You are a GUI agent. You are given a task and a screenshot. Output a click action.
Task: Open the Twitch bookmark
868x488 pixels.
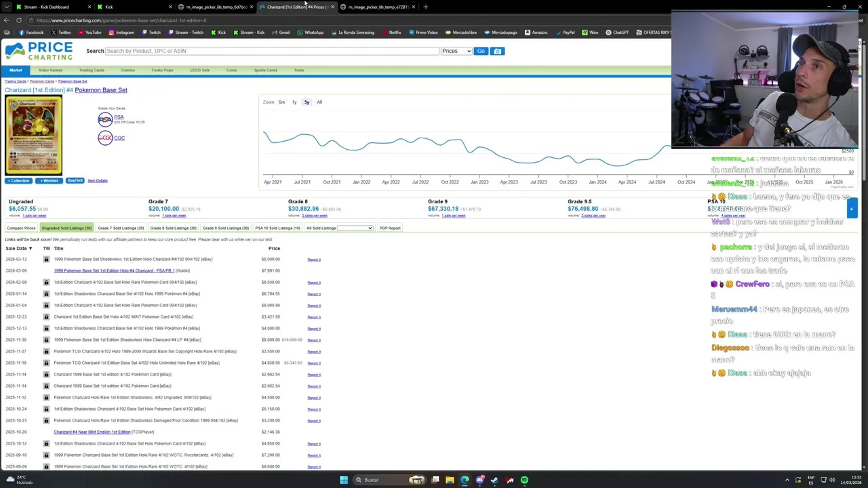tap(151, 33)
